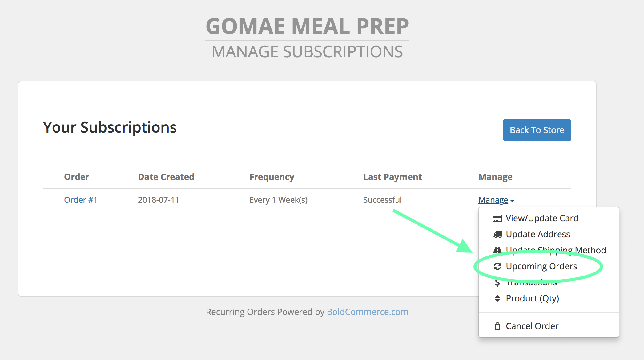The image size is (644, 360).
Task: Click the dollar sign Transactions icon
Action: pos(497,283)
